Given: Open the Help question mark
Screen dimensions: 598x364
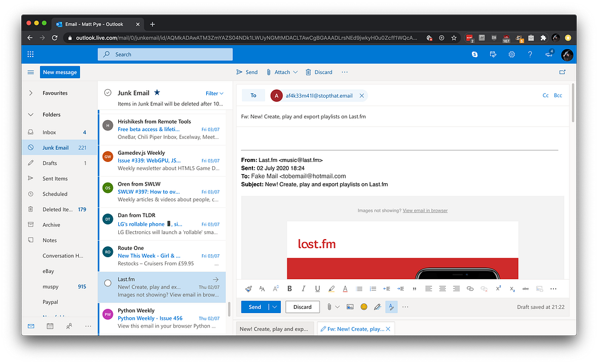Looking at the screenshot, I should [529, 54].
